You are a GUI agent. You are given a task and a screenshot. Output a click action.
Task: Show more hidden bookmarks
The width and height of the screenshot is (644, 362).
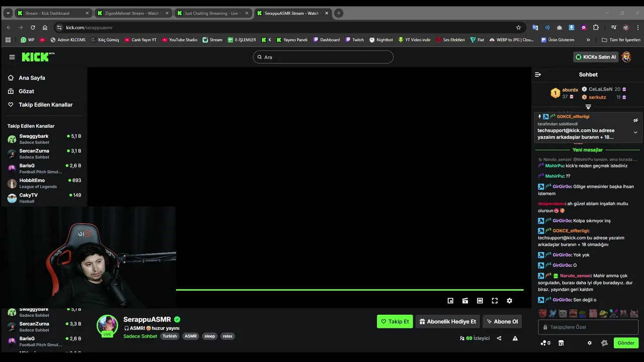pos(588,40)
